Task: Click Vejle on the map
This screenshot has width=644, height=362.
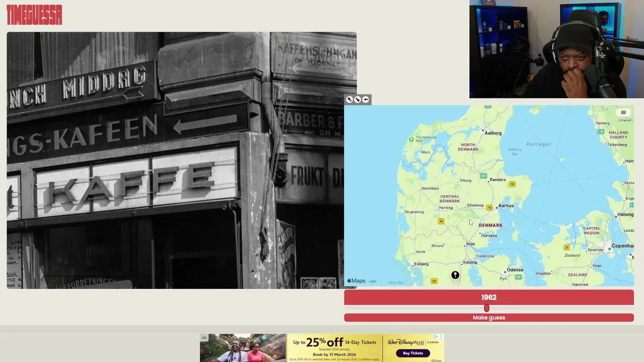Action: [470, 244]
